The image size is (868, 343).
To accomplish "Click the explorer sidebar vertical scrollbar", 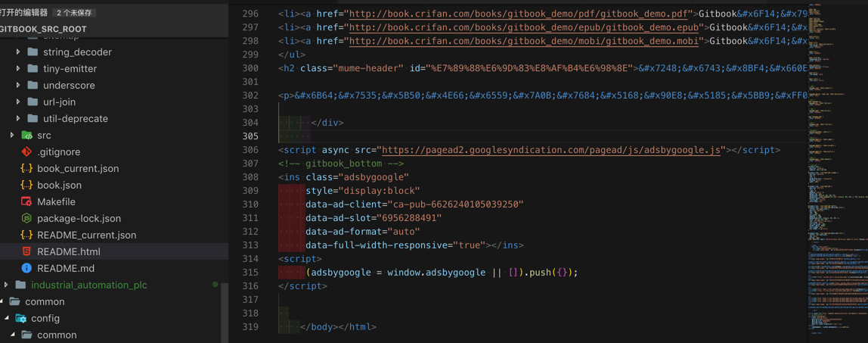I will tap(225, 311).
